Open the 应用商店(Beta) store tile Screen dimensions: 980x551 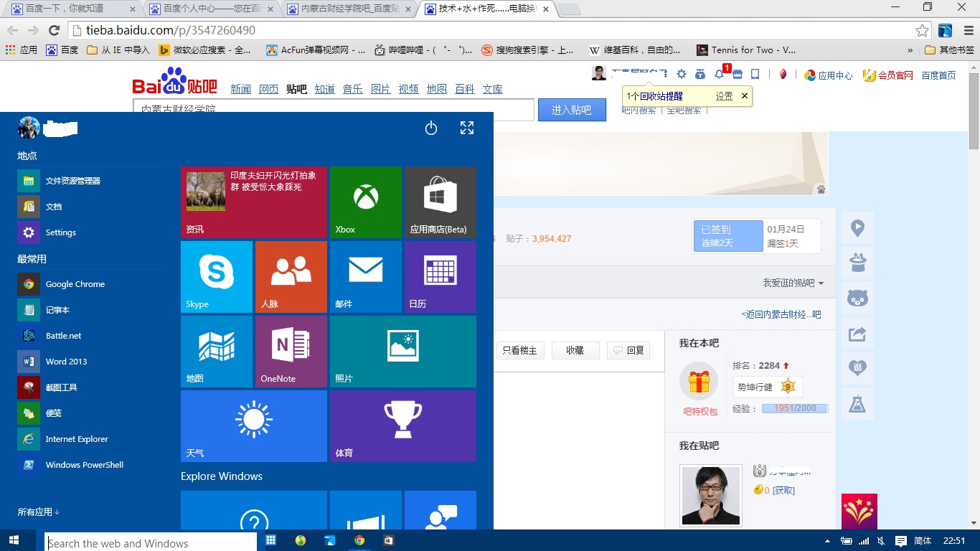[x=440, y=202]
